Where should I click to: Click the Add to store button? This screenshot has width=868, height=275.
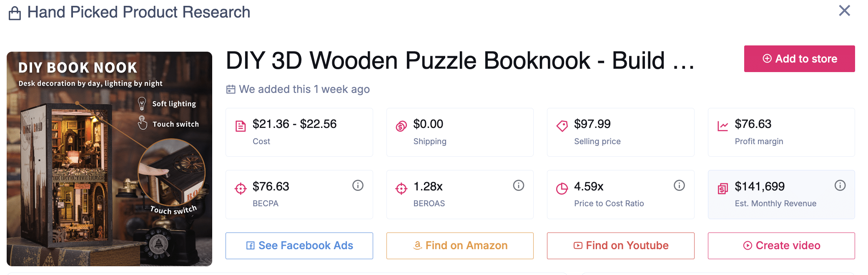click(799, 59)
